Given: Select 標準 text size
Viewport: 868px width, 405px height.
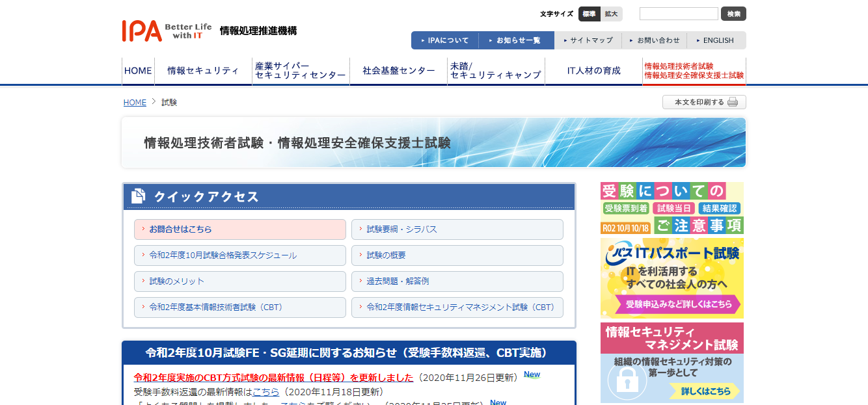Looking at the screenshot, I should tap(589, 14).
